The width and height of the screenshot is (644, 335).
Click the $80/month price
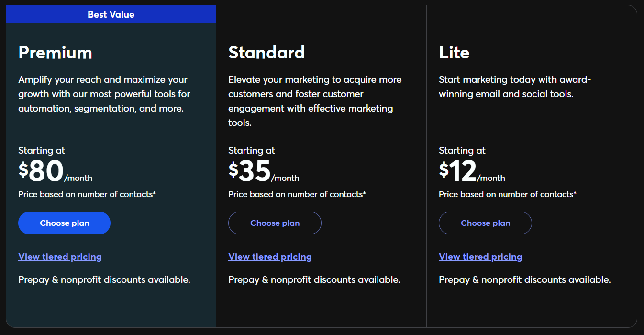click(56, 171)
